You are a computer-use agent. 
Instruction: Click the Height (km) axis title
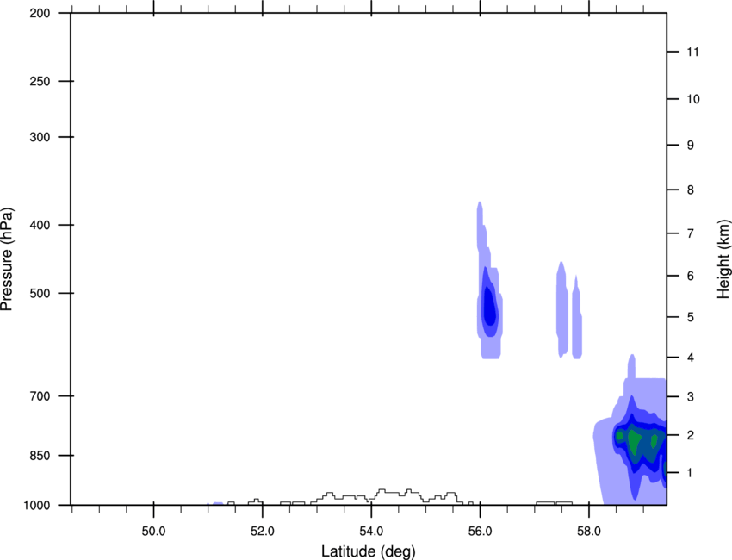click(x=723, y=258)
